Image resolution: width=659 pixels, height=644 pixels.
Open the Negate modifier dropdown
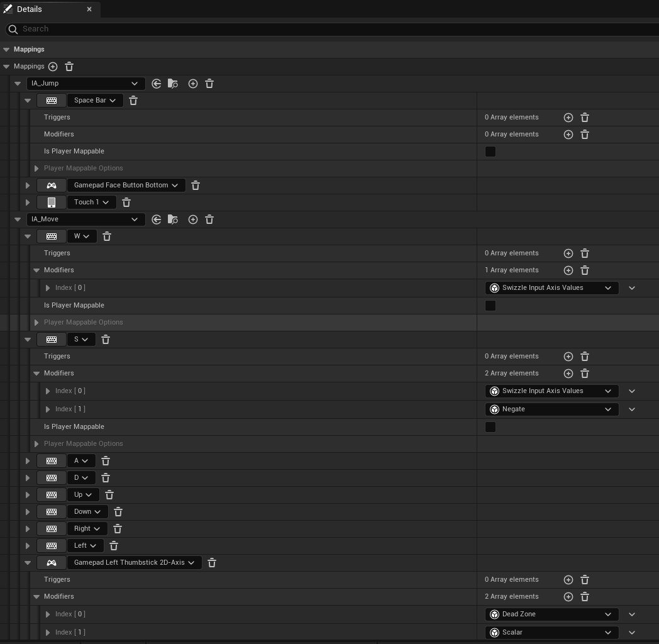click(x=551, y=409)
